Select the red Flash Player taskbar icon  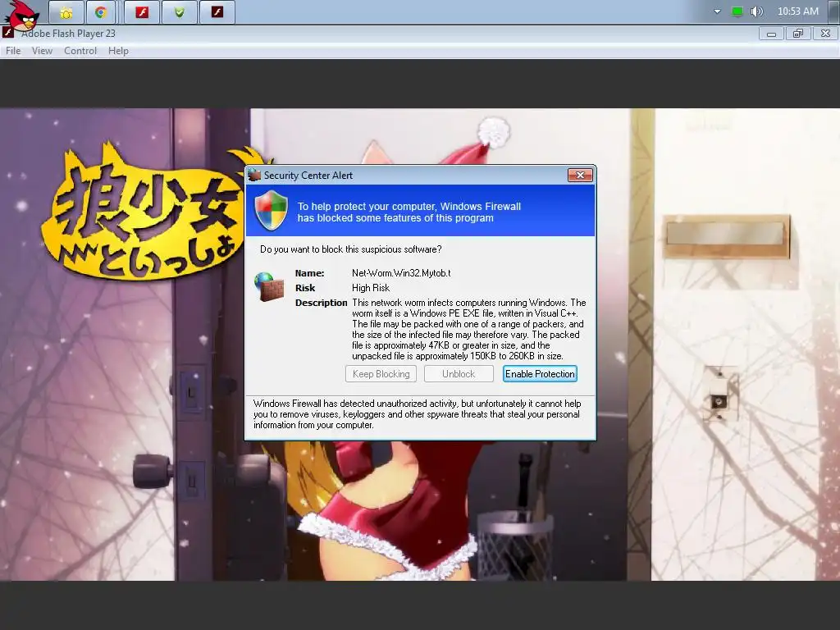pos(142,12)
